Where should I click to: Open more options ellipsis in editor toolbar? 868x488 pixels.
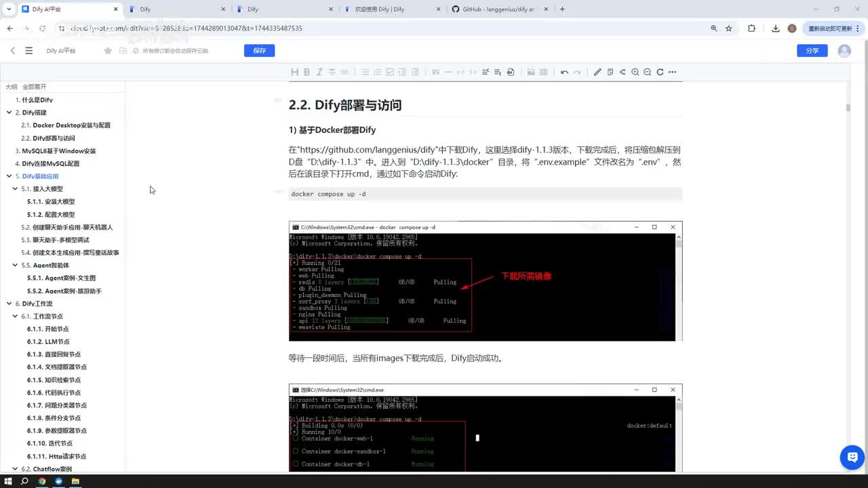pyautogui.click(x=673, y=72)
